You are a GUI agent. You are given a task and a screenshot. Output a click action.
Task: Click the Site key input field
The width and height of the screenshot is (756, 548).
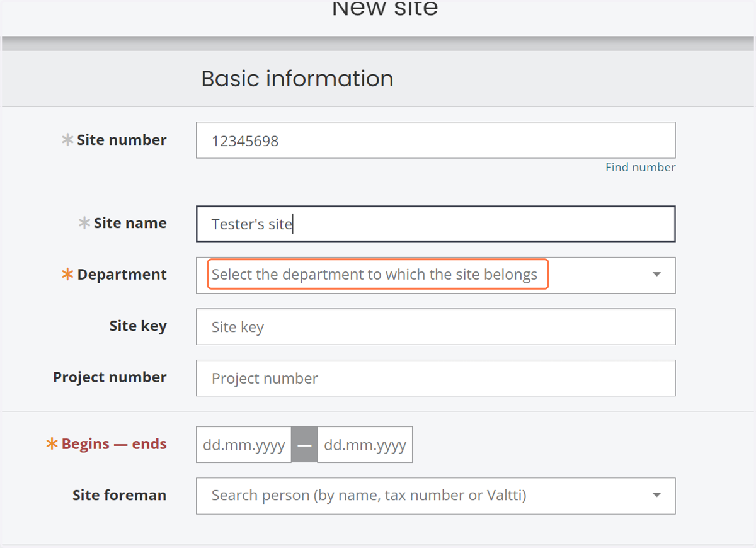pyautogui.click(x=435, y=326)
